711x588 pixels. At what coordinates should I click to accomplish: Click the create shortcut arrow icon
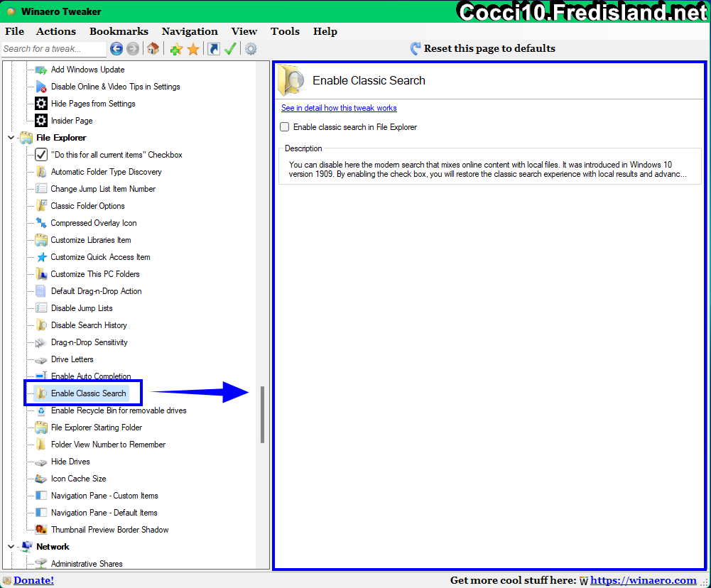214,48
